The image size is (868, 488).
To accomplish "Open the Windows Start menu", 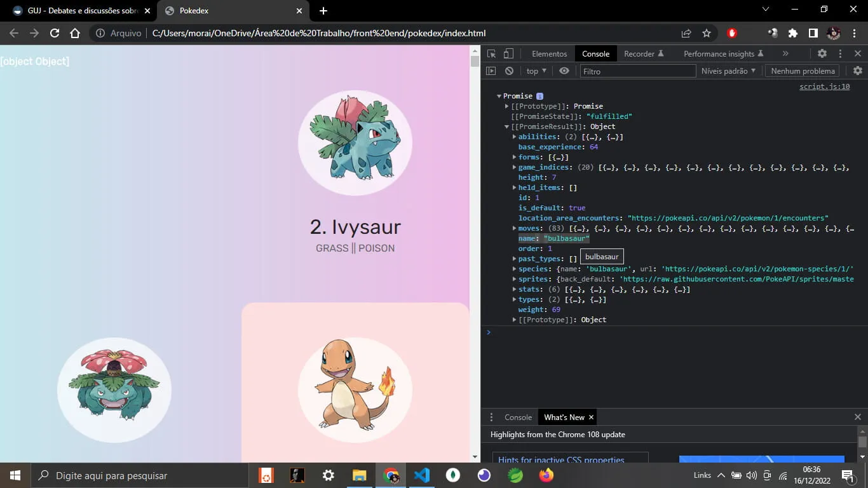I will click(15, 475).
